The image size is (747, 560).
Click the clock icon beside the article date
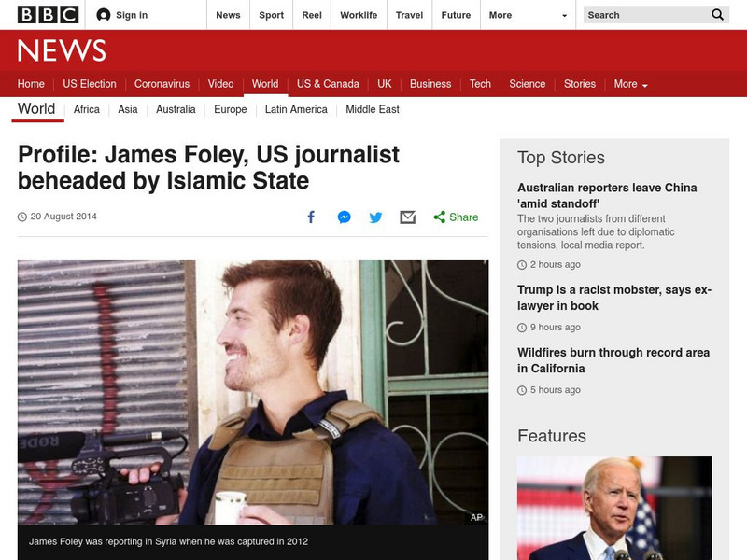[21, 217]
